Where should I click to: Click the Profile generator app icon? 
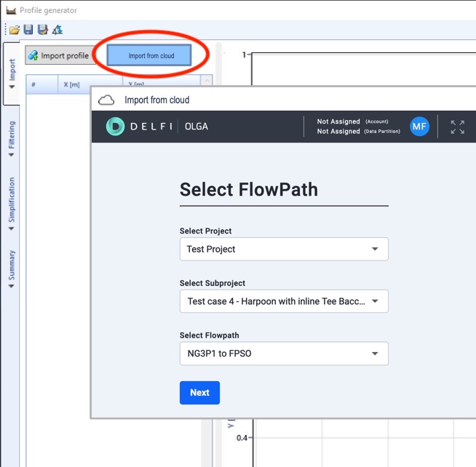11,11
